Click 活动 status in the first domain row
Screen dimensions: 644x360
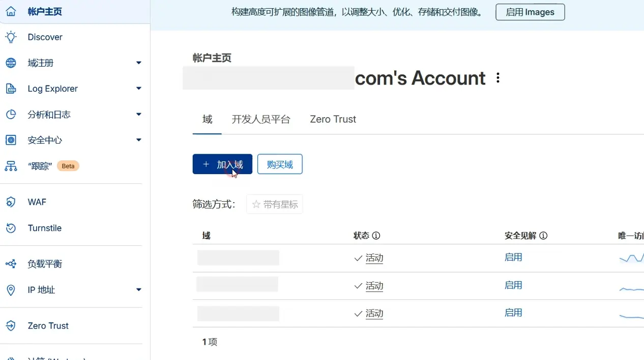374,258
